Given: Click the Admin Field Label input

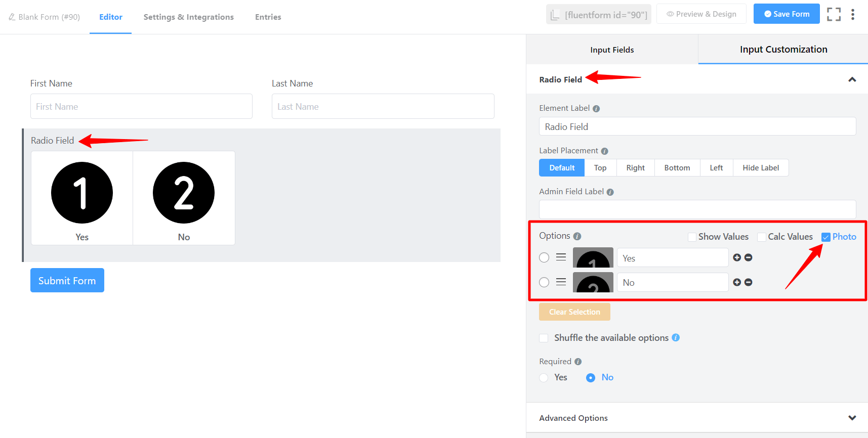Looking at the screenshot, I should click(x=697, y=209).
